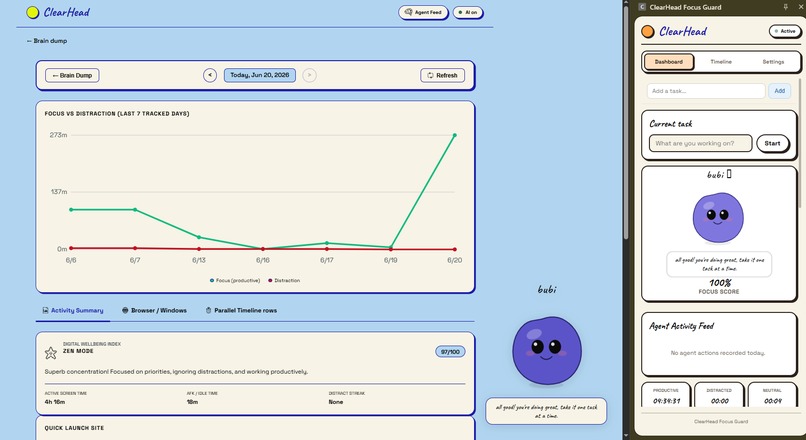Open Settings tab in Focus Guard
This screenshot has width=806, height=440.
click(773, 62)
